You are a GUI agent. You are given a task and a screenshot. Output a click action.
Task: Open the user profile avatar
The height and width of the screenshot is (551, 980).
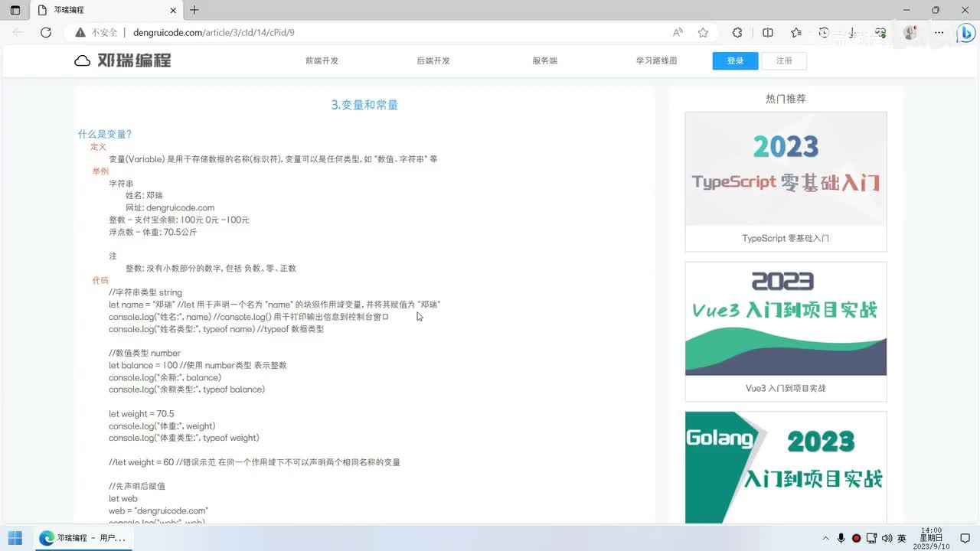[910, 32]
